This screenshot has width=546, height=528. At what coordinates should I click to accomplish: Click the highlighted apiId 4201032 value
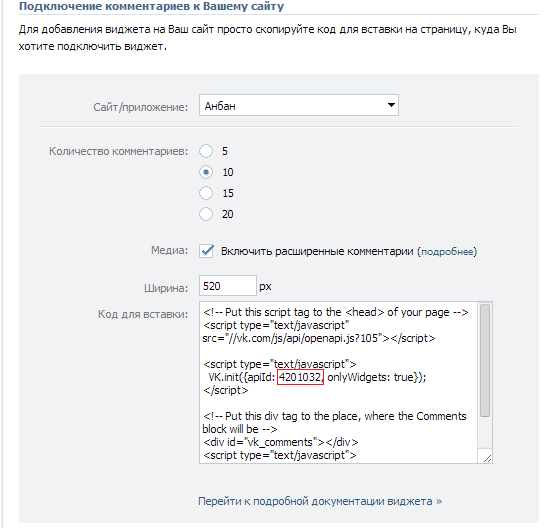300,377
